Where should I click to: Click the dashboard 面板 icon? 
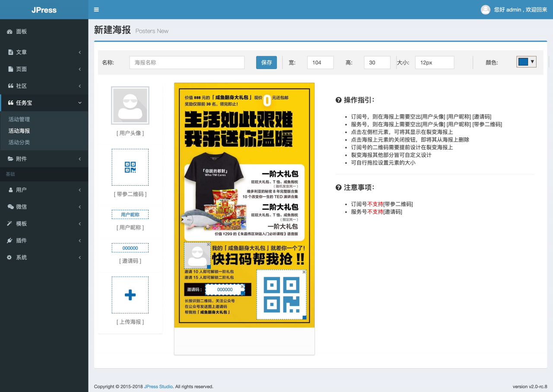point(10,32)
